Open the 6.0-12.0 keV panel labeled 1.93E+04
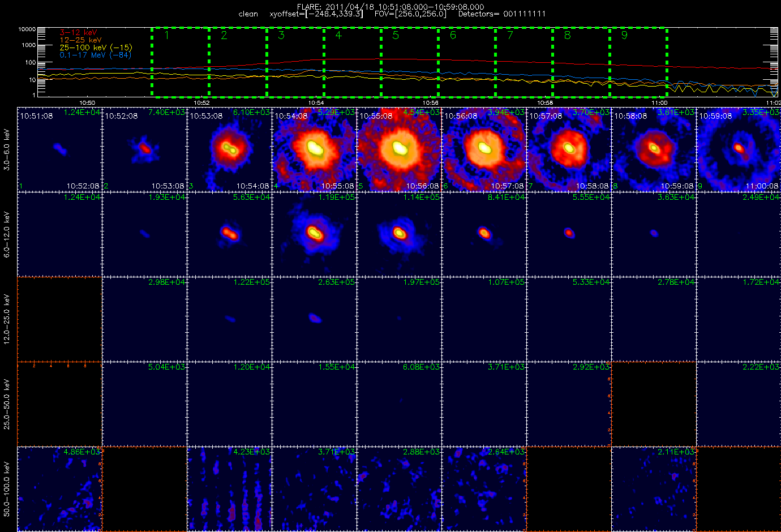This screenshot has height=532, width=781. (x=144, y=234)
